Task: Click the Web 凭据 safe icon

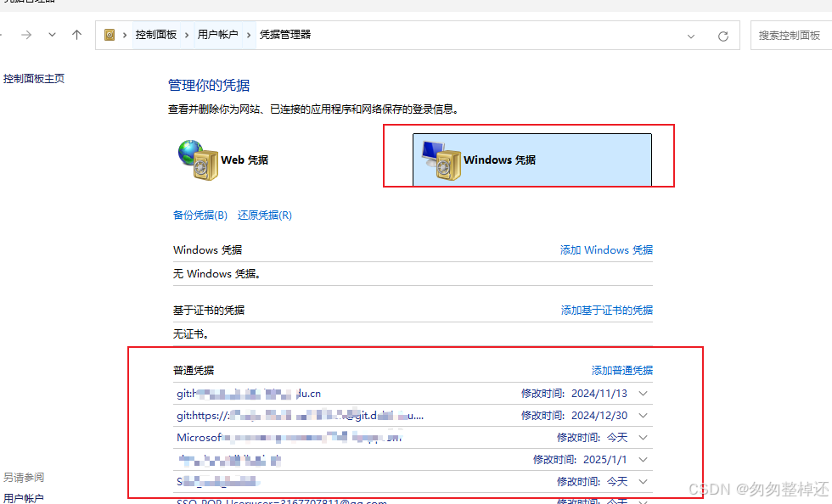Action: click(x=198, y=160)
